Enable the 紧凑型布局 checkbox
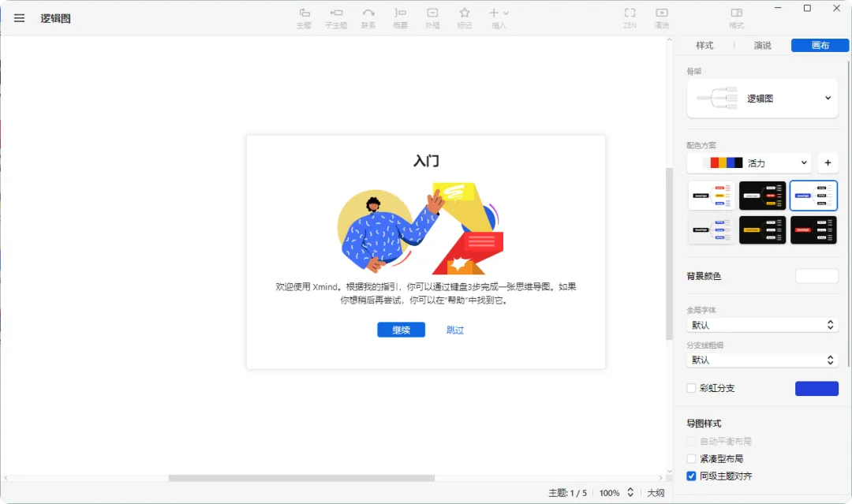 tap(691, 458)
